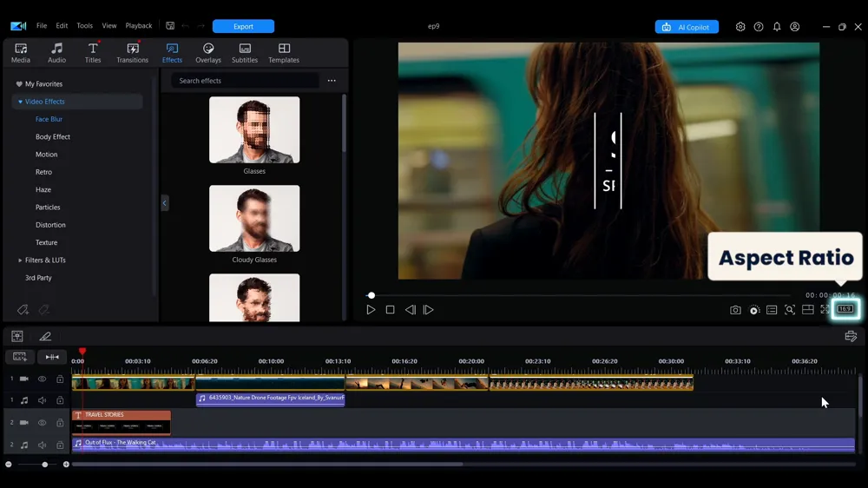The width and height of the screenshot is (868, 488).
Task: Open the Tools menu
Action: pos(85,26)
